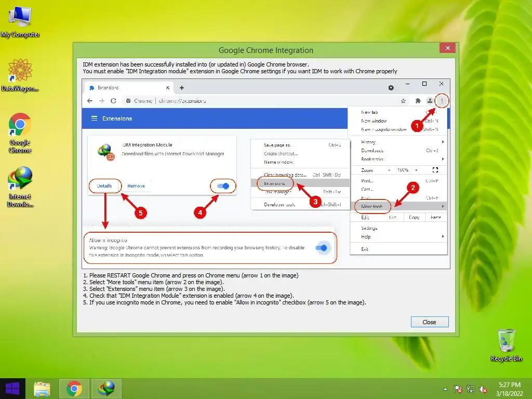Click the hamburger menu beside Extensions heading
Screen dimensions: 532x399
click(x=94, y=118)
